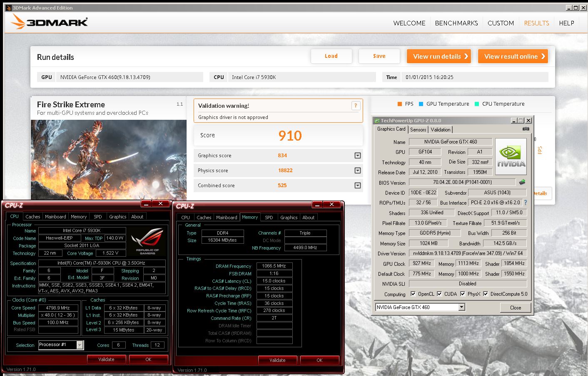This screenshot has height=376, width=588.
Task: Toggle OpenCL checkbox in GPU-Z
Action: click(413, 294)
